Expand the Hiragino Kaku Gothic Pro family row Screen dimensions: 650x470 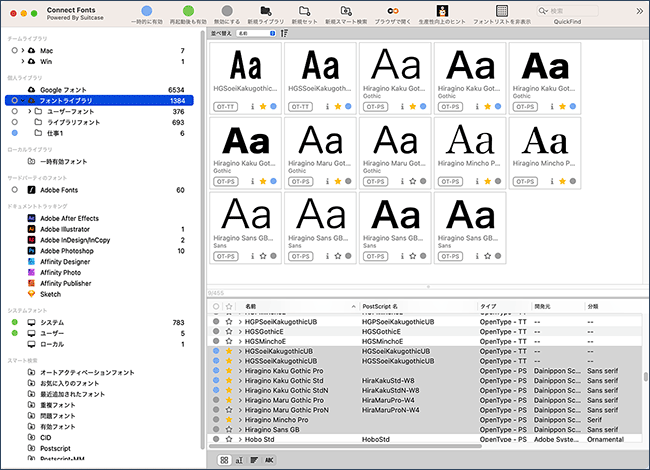click(x=240, y=371)
